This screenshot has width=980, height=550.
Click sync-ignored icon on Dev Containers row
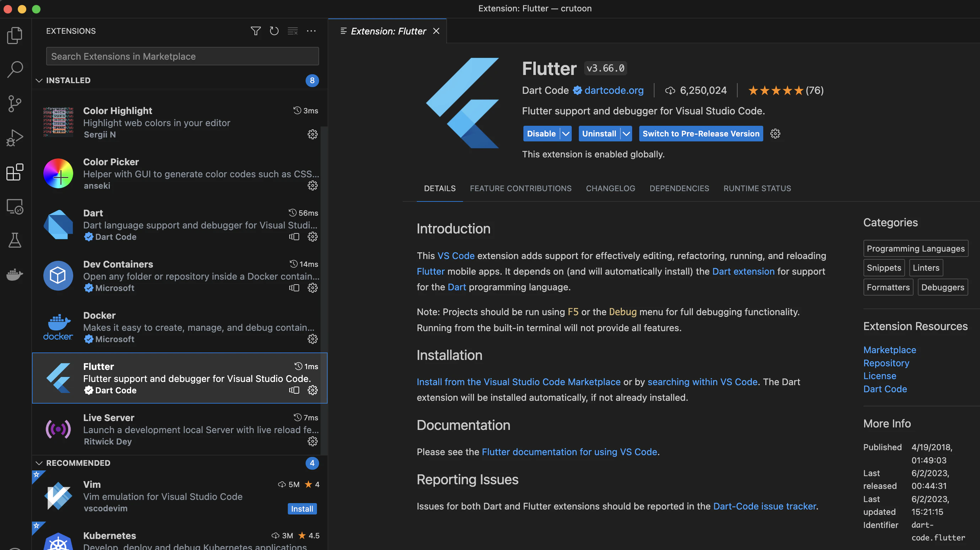[x=294, y=288]
